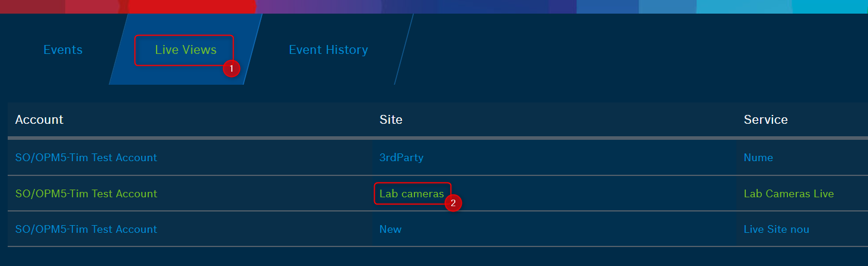Open the Lab Cameras Live service
Image resolution: width=868 pixels, height=266 pixels.
tap(789, 194)
